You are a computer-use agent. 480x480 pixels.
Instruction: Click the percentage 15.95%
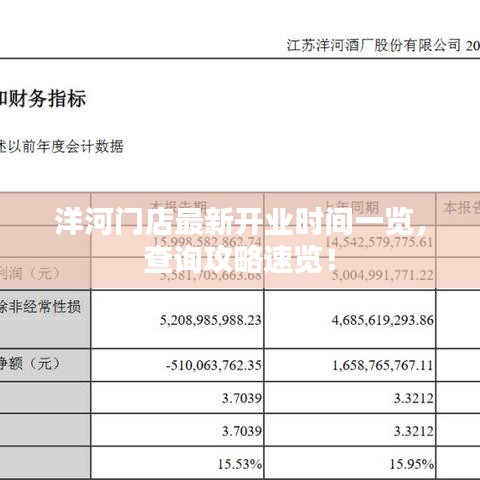(x=412, y=464)
